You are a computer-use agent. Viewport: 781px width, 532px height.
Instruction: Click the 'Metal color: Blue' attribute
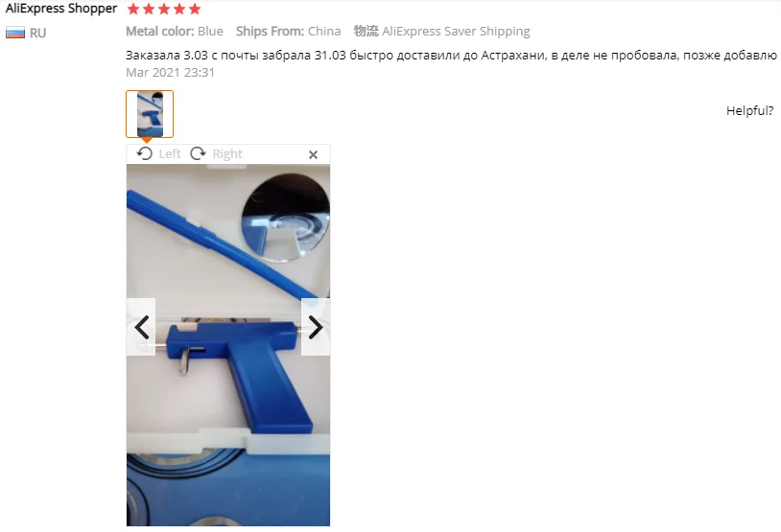175,32
